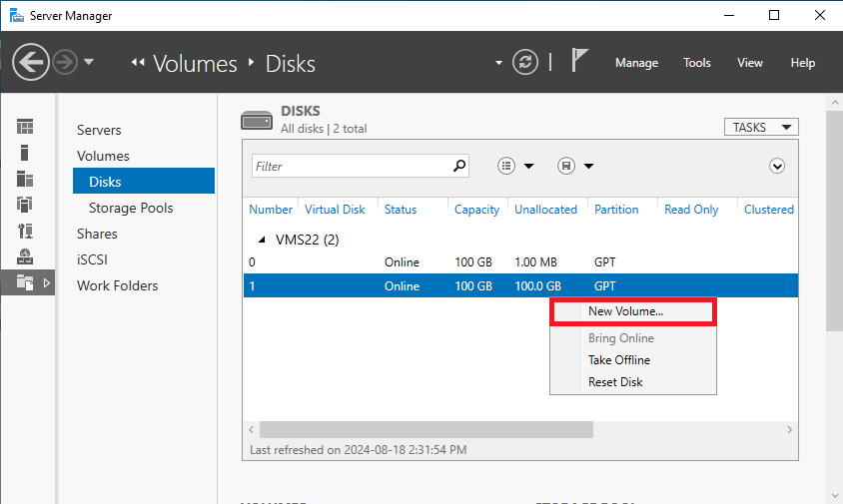The image size is (843, 504).
Task: Refresh Server Manager with the refresh icon
Action: coord(524,62)
